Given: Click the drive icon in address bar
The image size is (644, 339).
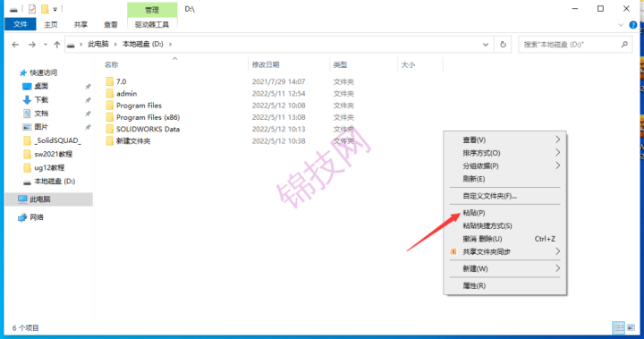Looking at the screenshot, I should (71, 45).
